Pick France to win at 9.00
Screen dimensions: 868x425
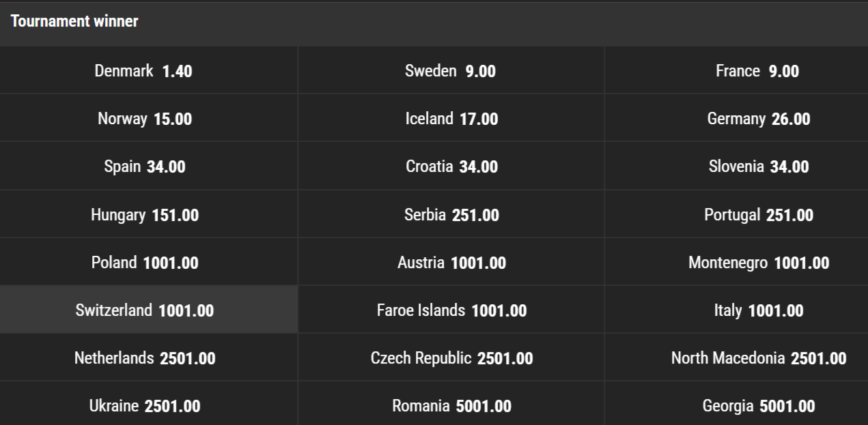[757, 71]
